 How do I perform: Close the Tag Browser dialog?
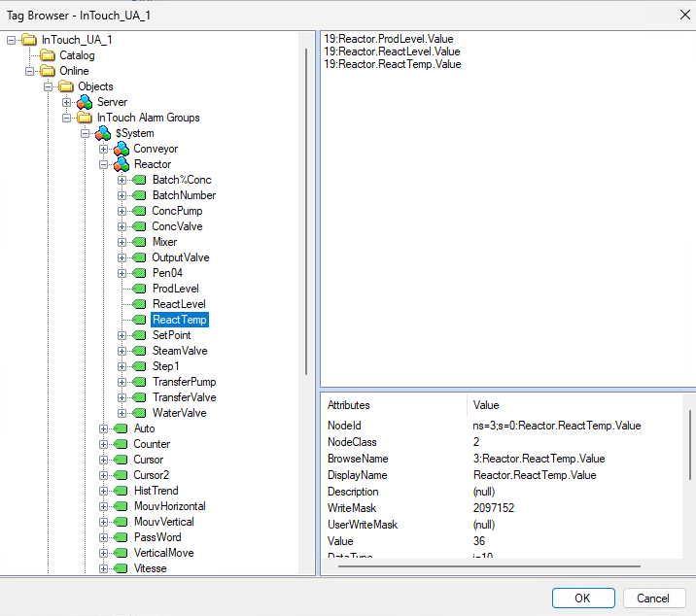[685, 15]
